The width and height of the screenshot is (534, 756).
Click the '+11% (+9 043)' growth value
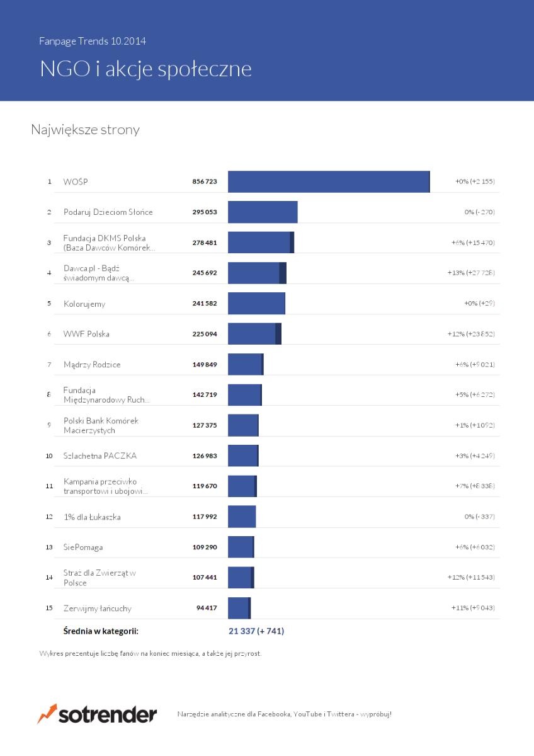pos(473,609)
